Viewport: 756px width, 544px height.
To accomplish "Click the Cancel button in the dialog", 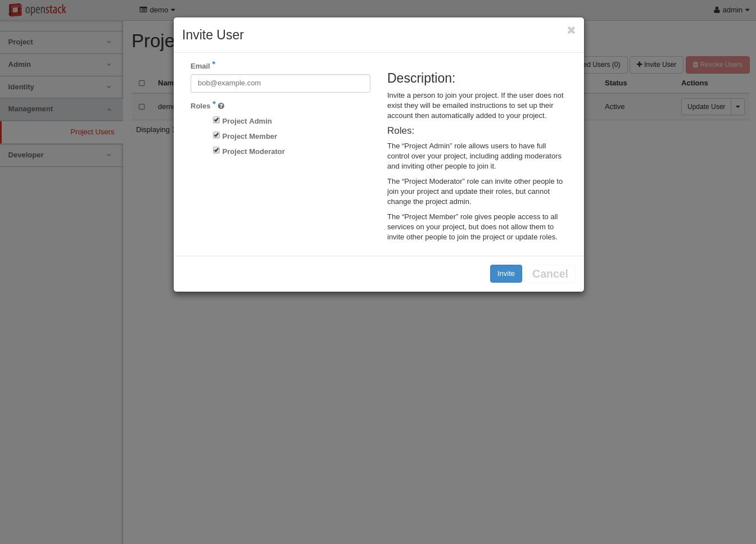I will pyautogui.click(x=550, y=274).
